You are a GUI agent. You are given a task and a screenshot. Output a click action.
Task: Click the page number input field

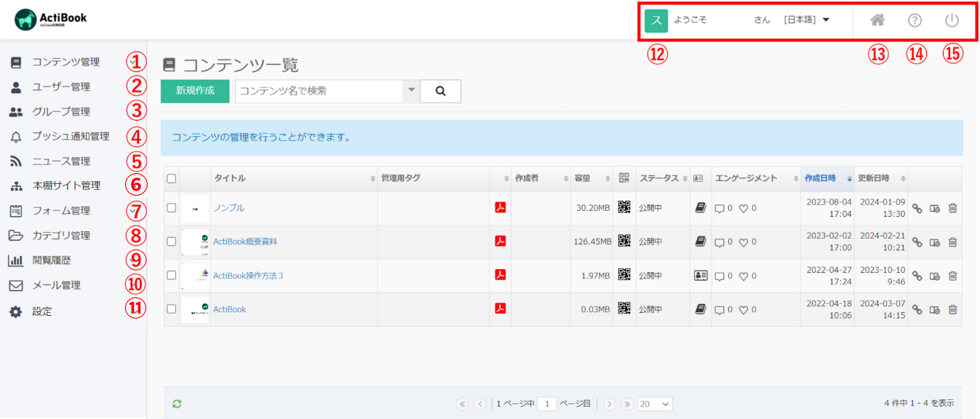(x=547, y=404)
